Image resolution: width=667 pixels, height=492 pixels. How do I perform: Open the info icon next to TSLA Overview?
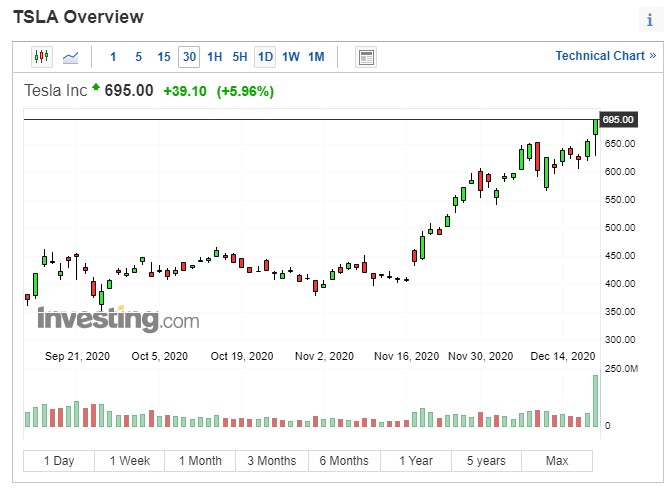point(650,20)
